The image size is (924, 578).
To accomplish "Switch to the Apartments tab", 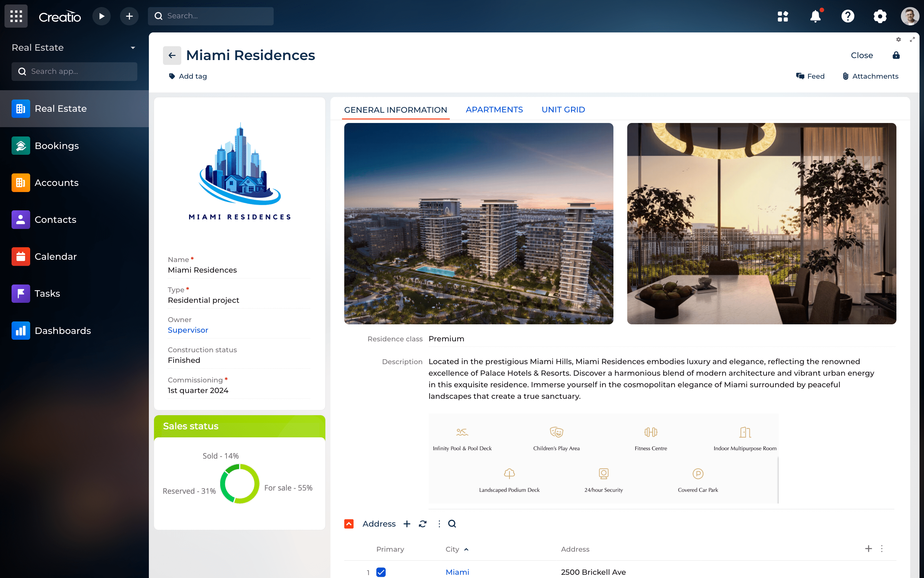I will (494, 110).
